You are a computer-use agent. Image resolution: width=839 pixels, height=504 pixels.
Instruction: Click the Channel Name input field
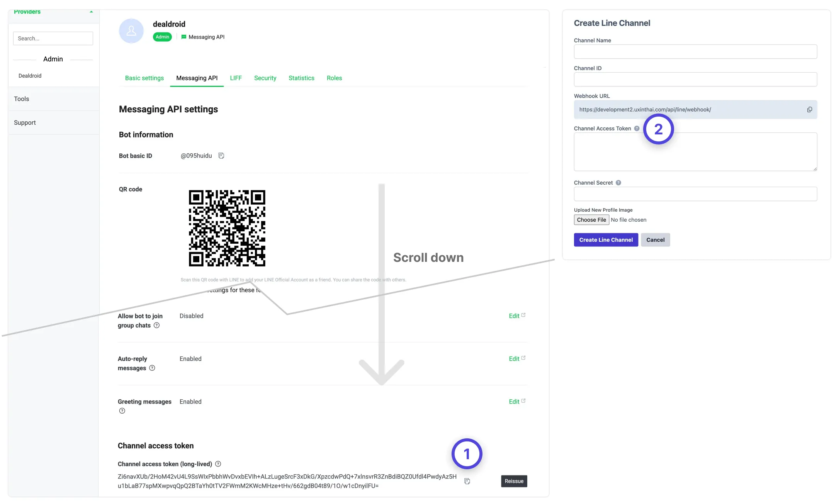click(x=695, y=51)
